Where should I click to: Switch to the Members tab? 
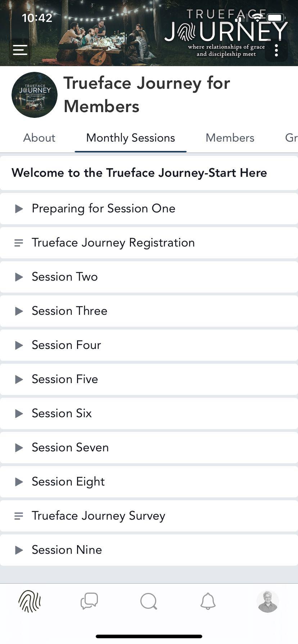(230, 138)
